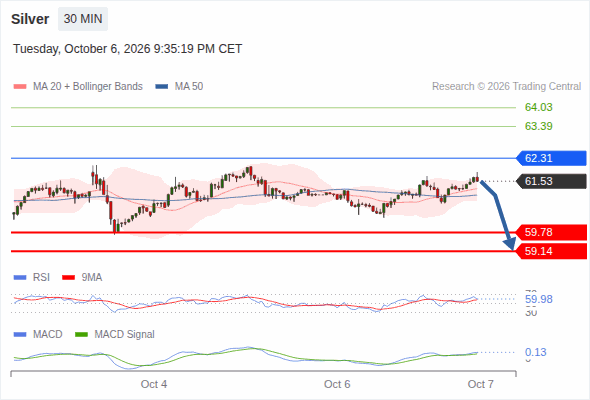
Task: Click the blue MACD legend swatch
Action: tap(20, 335)
